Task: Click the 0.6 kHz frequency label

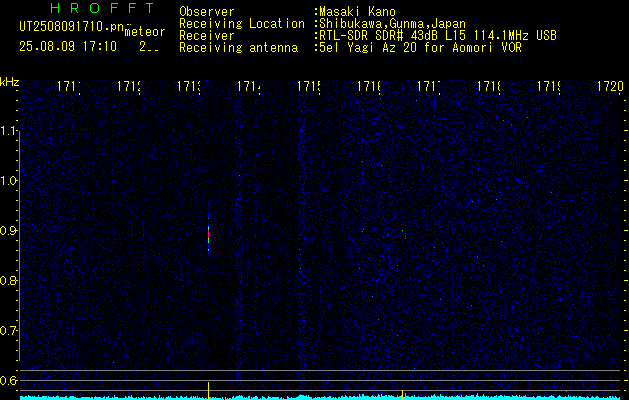Action: click(x=9, y=380)
